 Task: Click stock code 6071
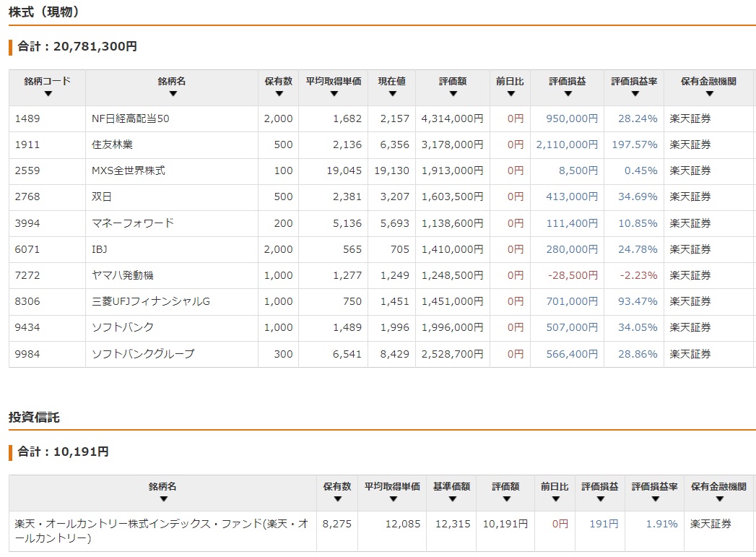[x=27, y=249]
